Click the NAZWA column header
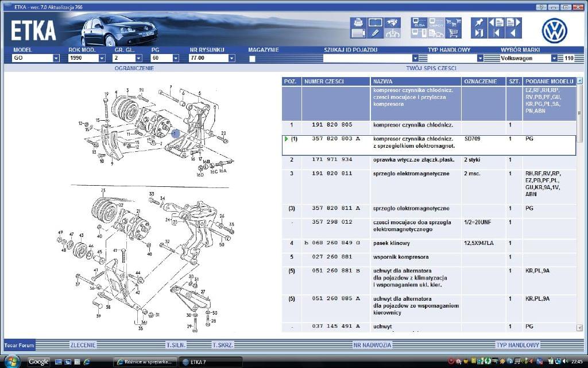 coord(416,81)
